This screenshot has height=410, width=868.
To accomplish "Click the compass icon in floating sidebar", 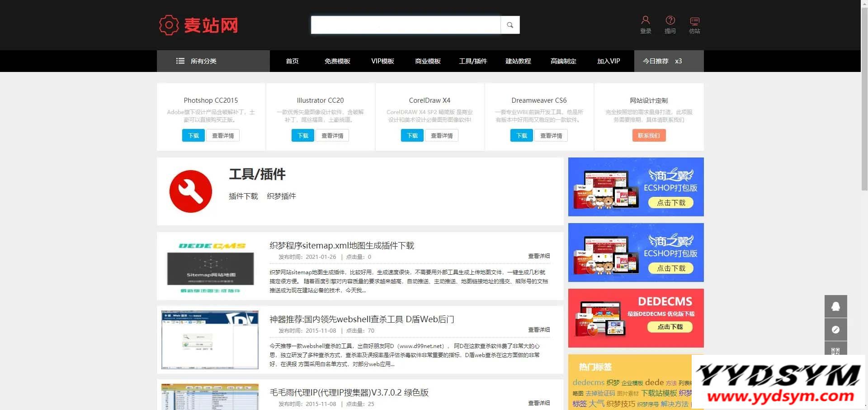I will (835, 329).
